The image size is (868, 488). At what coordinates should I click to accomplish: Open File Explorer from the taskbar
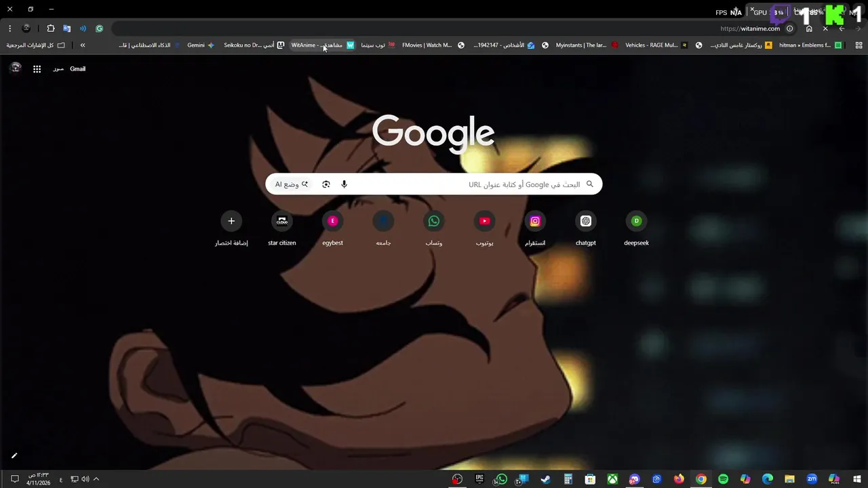pos(789,479)
